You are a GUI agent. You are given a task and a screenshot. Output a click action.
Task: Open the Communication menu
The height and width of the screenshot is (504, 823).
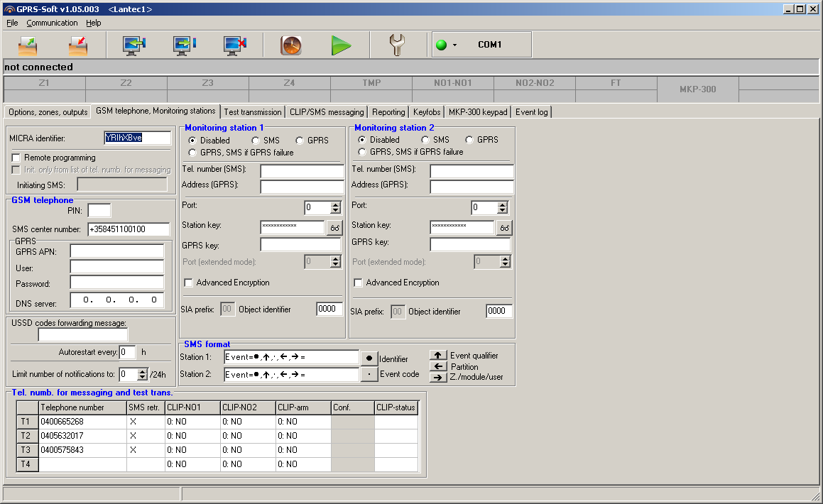coord(52,23)
